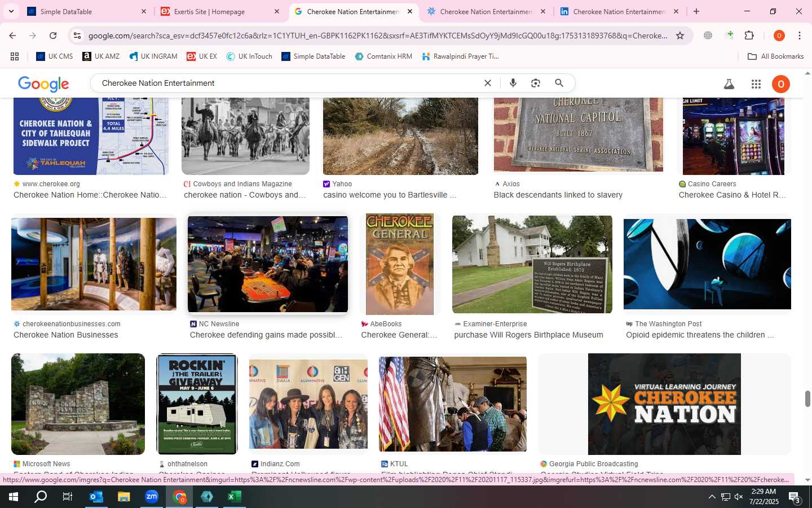812x508 pixels.
Task: Reload the current page
Action: tap(53, 36)
